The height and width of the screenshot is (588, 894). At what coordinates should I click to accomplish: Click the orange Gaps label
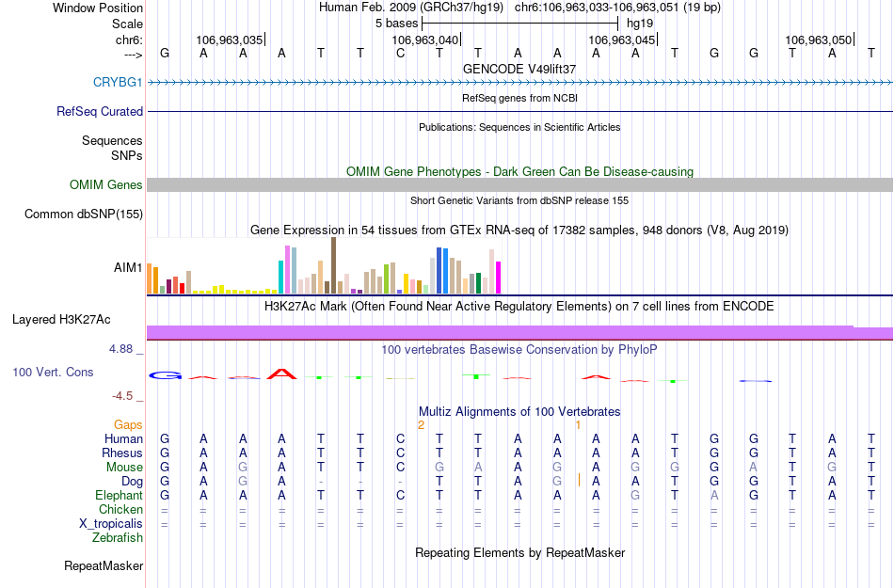point(128,424)
